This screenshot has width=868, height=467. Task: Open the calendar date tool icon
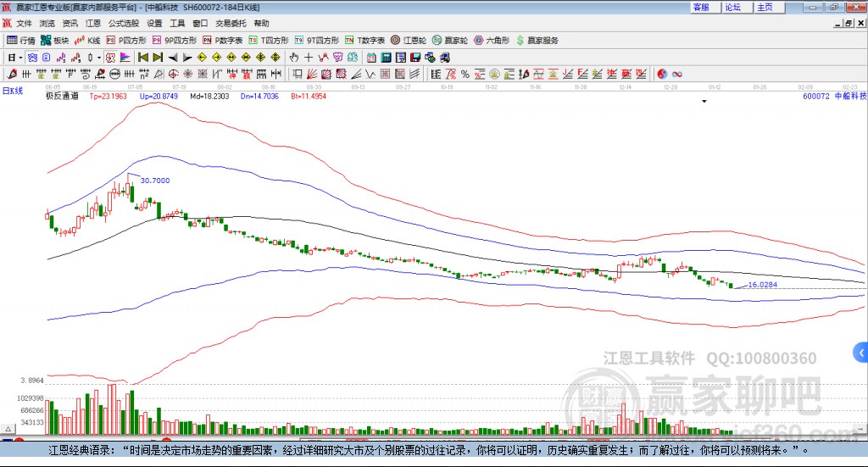click(x=371, y=58)
